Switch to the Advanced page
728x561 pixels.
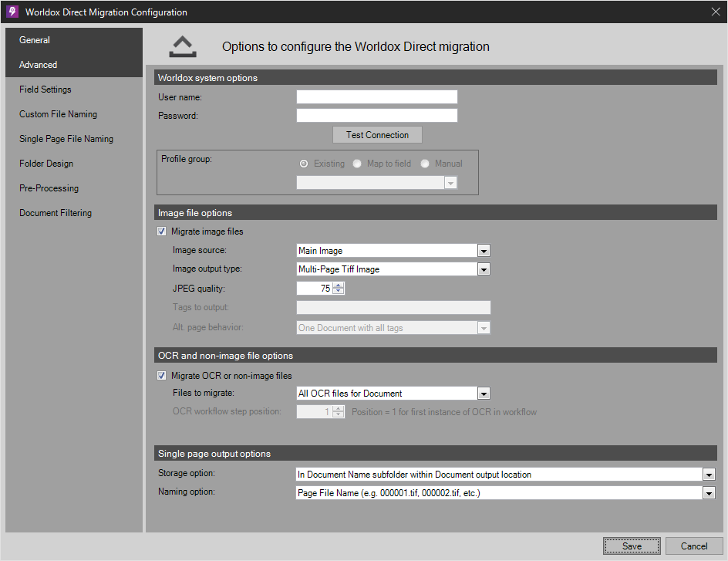[x=74, y=65]
